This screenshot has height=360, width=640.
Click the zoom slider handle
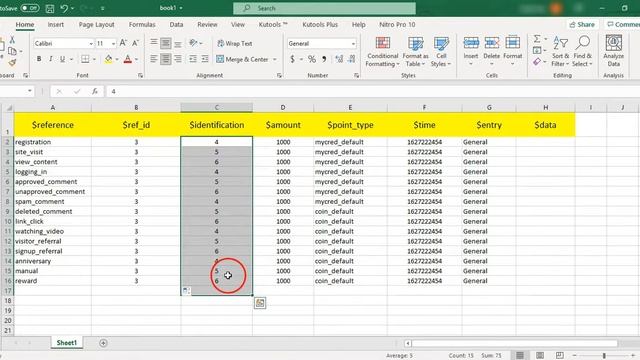coord(604,356)
